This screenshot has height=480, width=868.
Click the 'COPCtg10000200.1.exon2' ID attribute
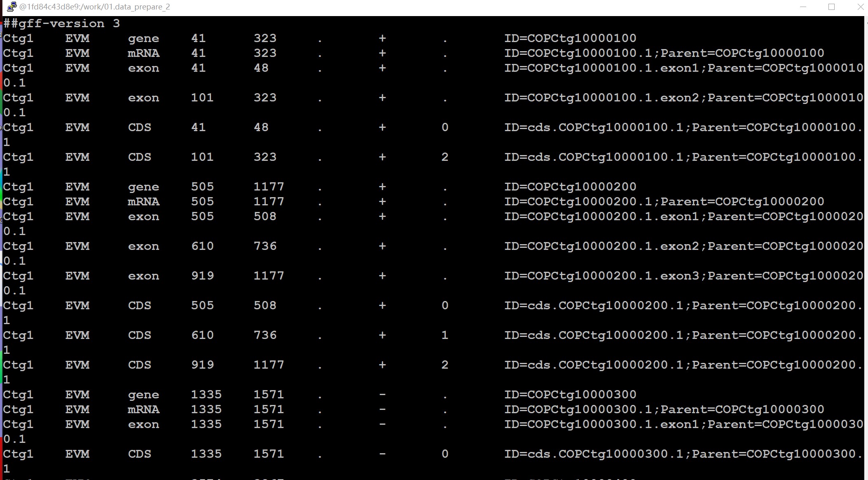[x=601, y=246]
